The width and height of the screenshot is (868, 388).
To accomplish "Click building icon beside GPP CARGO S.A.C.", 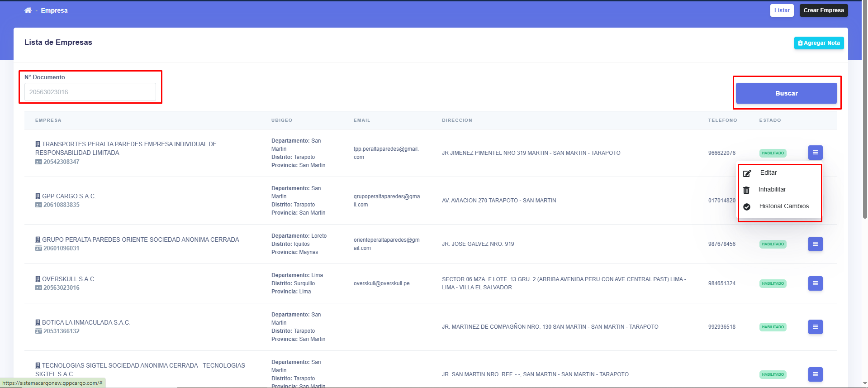I will coord(38,196).
